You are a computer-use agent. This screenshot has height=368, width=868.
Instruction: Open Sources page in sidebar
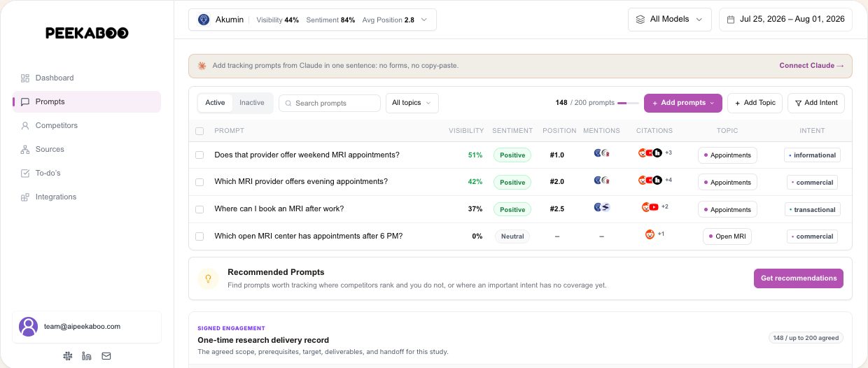[x=87, y=149]
